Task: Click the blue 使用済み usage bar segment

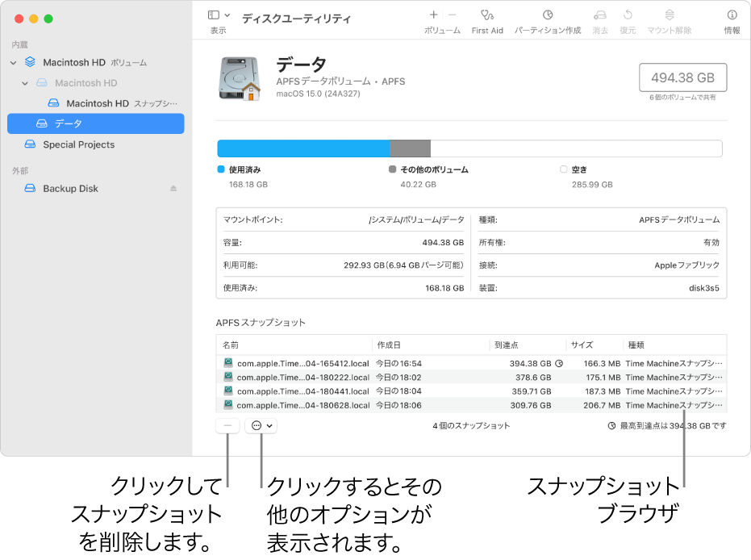Action: (x=303, y=148)
